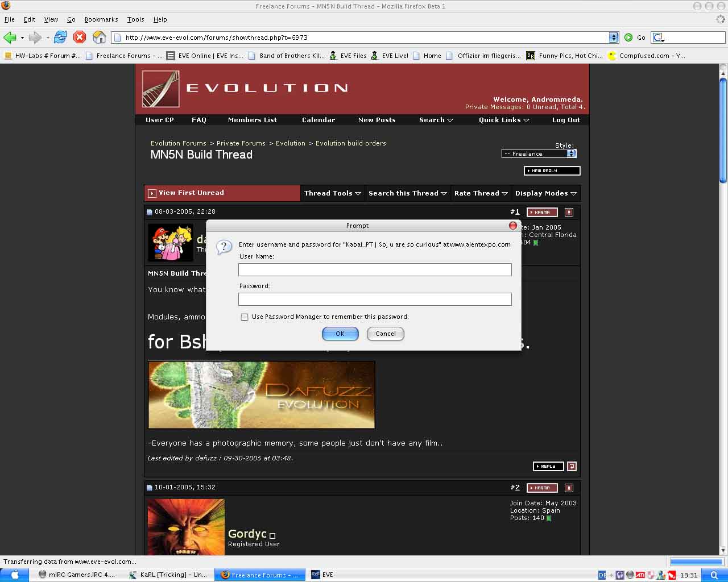Expand the Thread Tools menu
This screenshot has width=728, height=582.
pyautogui.click(x=333, y=193)
